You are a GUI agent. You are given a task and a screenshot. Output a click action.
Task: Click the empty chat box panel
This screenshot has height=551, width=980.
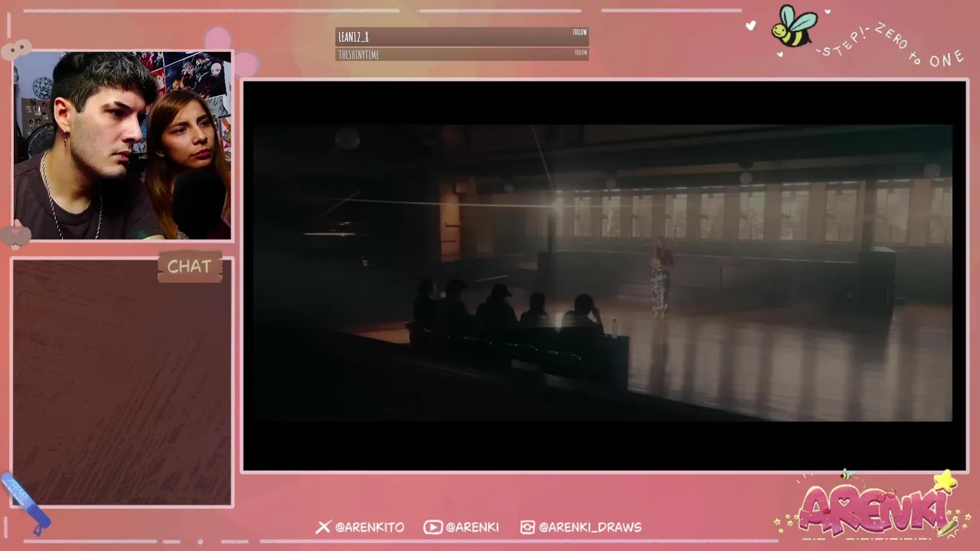(x=122, y=381)
